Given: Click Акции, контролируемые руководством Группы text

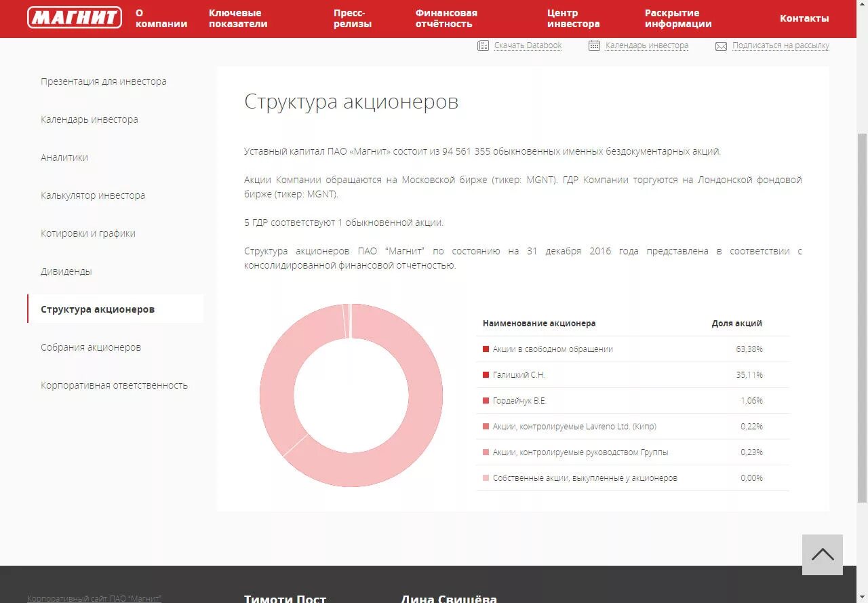Looking at the screenshot, I should click(x=580, y=452).
